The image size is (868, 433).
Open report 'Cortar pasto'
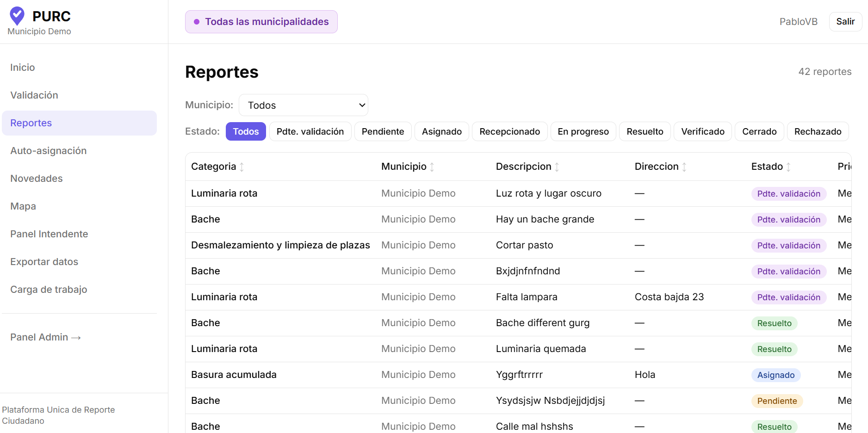click(525, 245)
